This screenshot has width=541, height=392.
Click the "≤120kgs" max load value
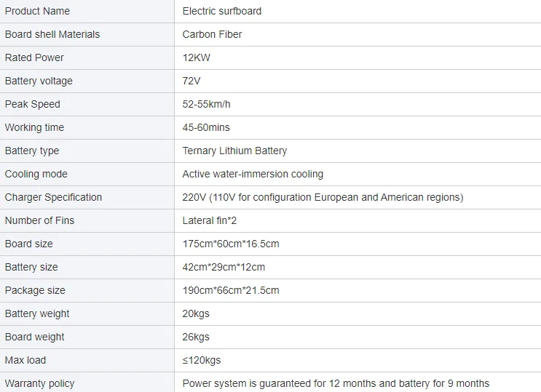coord(201,360)
